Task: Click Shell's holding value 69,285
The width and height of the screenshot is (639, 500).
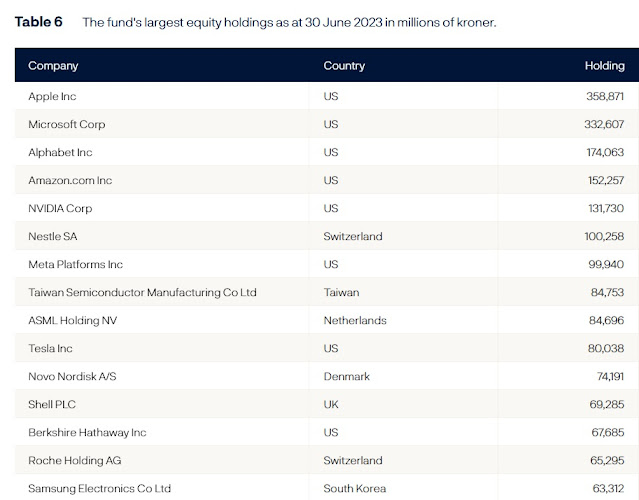Action: 606,404
